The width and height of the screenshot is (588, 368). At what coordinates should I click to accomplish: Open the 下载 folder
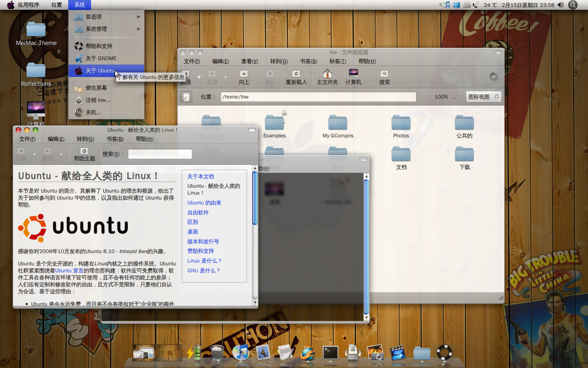tap(464, 158)
